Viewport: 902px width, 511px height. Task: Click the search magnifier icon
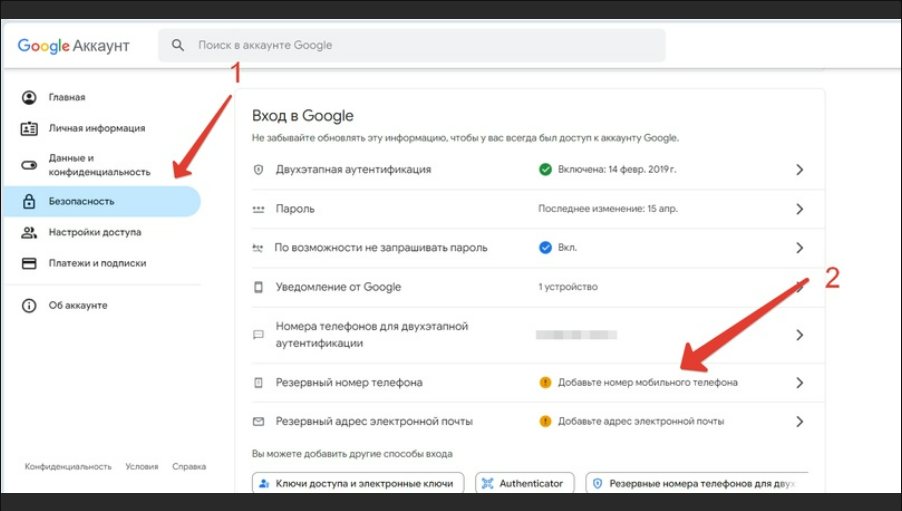pyautogui.click(x=178, y=45)
